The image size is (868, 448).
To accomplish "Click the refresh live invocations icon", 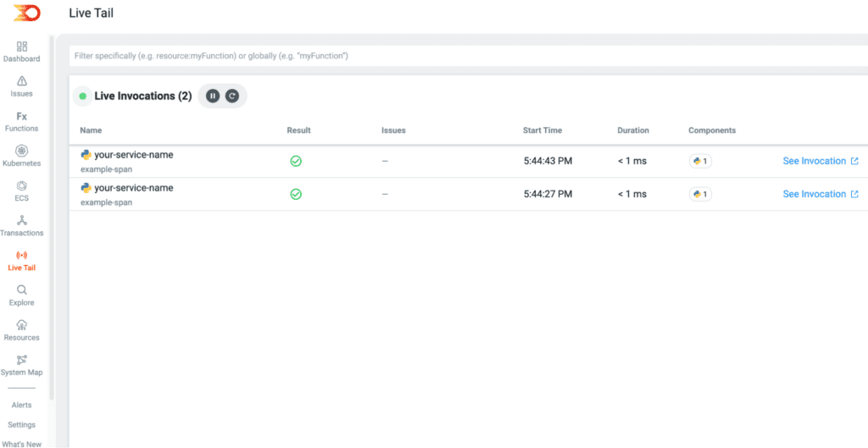I will [232, 97].
